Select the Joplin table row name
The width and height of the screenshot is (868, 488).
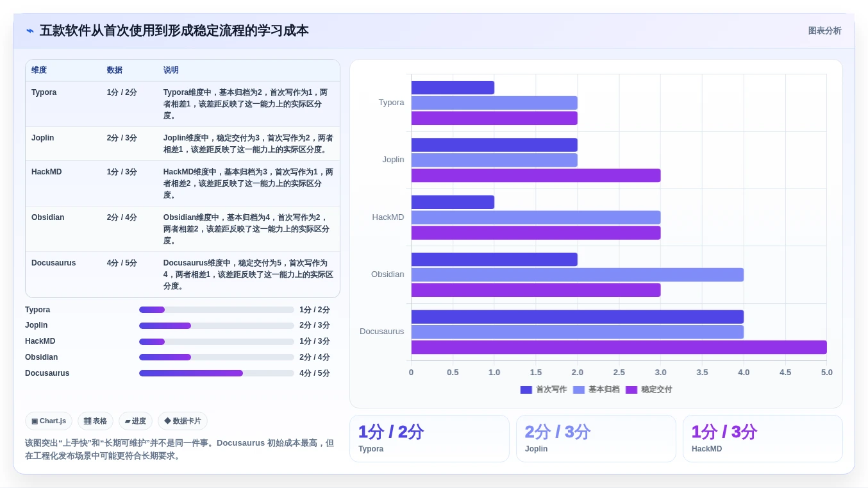[x=42, y=138]
